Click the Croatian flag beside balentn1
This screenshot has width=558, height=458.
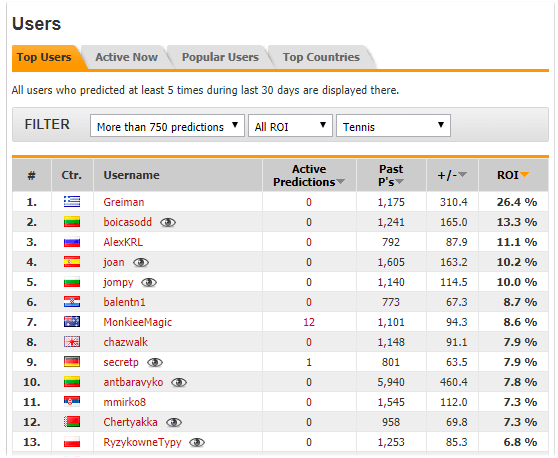[72, 302]
